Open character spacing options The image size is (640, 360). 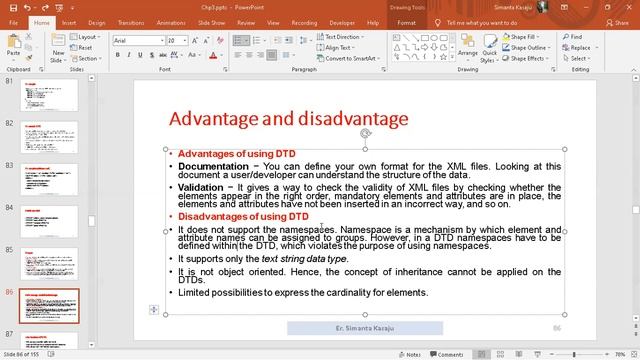coord(176,55)
